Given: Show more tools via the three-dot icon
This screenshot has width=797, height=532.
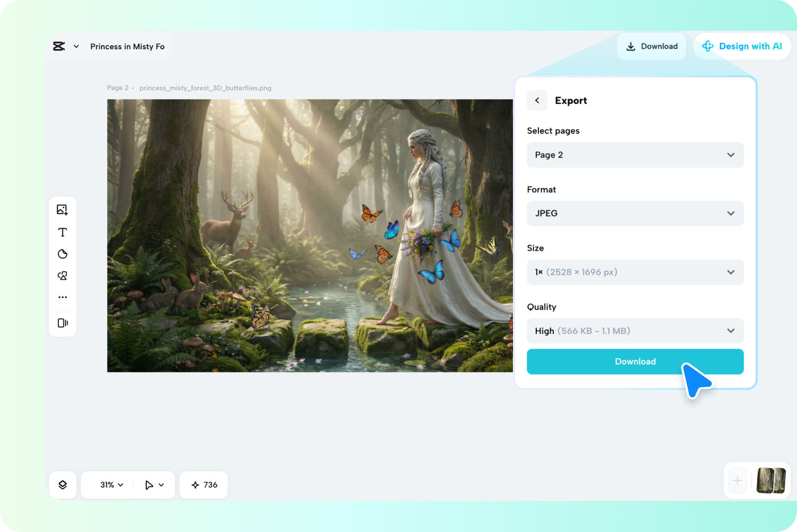Looking at the screenshot, I should coord(63,297).
